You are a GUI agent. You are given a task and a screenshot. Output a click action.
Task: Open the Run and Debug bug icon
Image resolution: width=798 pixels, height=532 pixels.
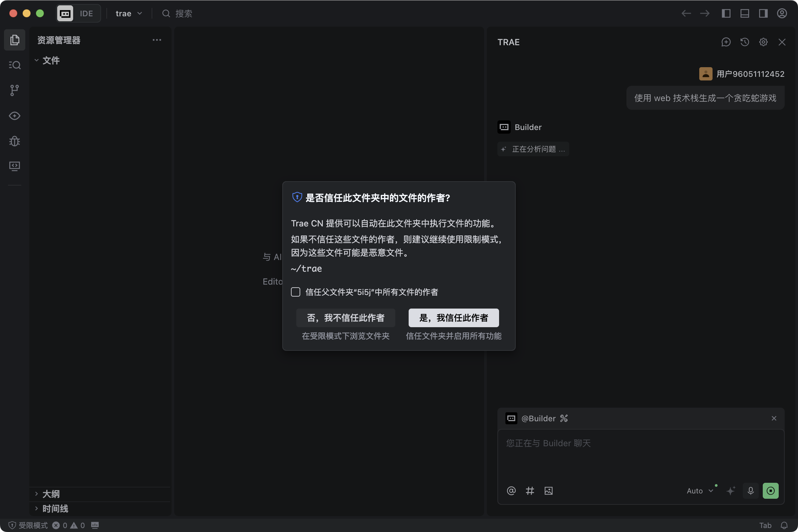coord(15,141)
